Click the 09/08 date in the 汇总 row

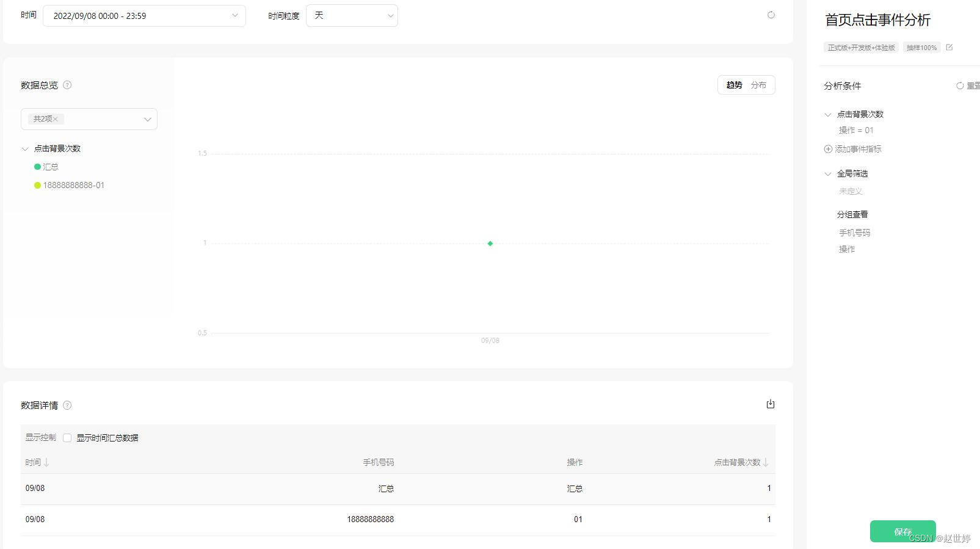coord(35,489)
